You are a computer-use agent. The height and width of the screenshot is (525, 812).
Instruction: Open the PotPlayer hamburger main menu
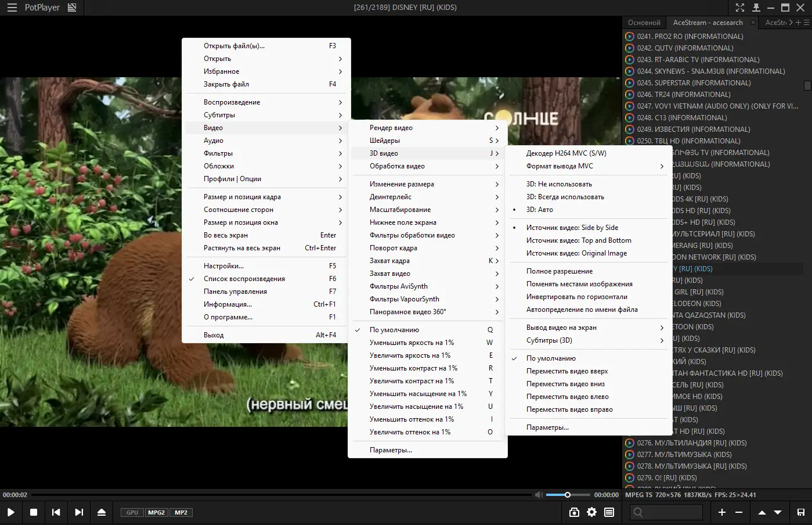tap(12, 8)
